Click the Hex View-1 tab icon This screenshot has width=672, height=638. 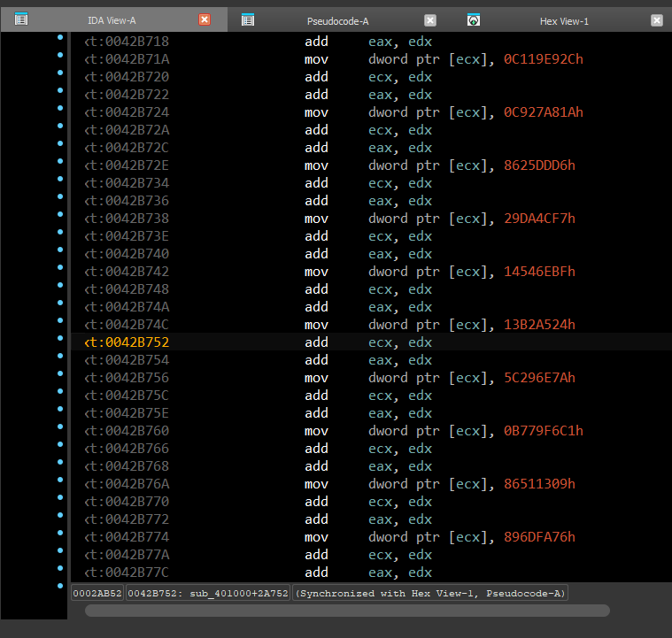click(474, 19)
